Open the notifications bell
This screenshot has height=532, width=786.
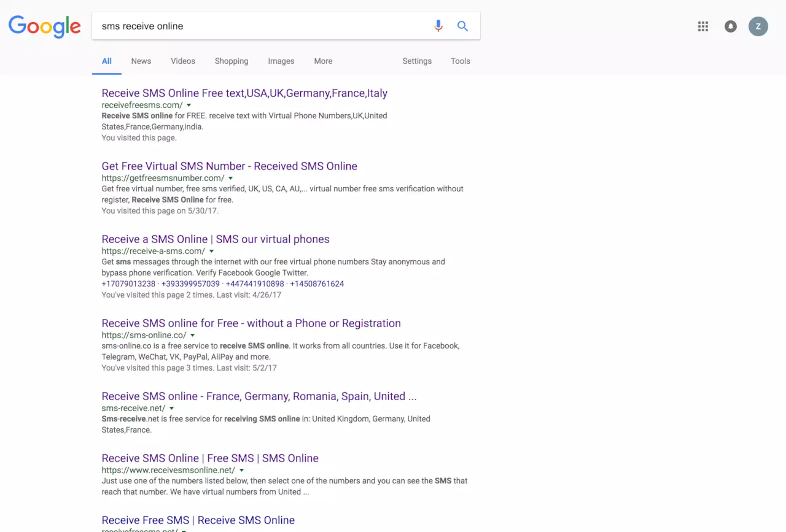(x=731, y=26)
